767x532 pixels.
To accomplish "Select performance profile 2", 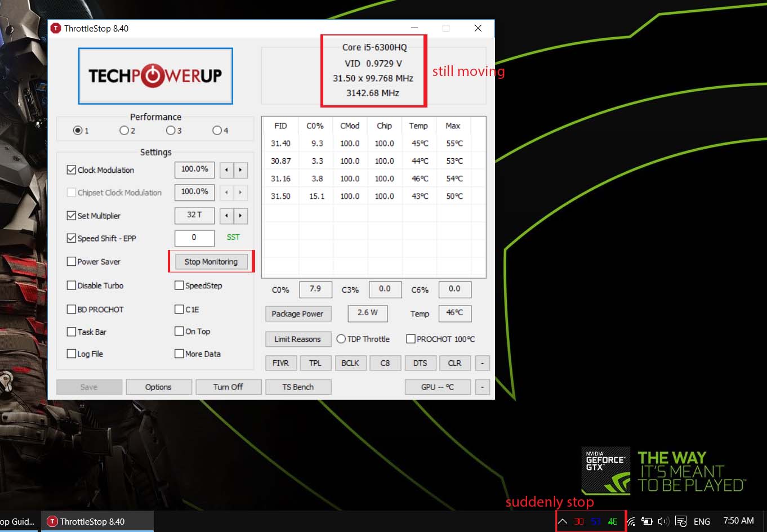I will point(124,131).
